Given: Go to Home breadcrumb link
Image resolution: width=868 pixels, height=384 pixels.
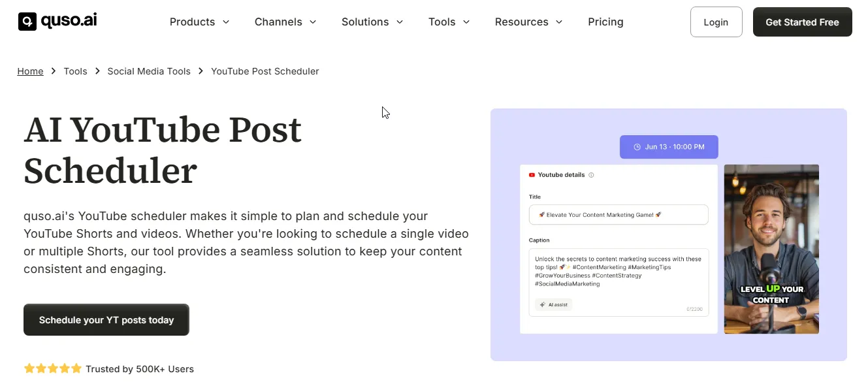Looking at the screenshot, I should pyautogui.click(x=30, y=71).
